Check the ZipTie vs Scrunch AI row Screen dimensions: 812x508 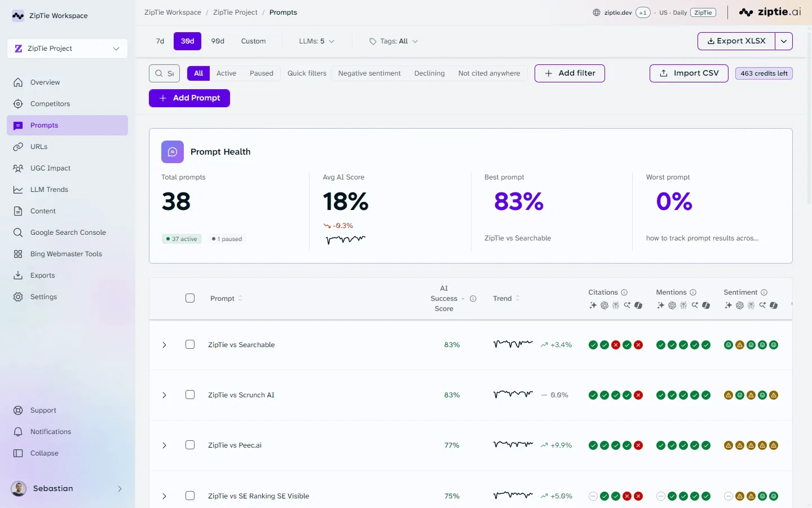[x=190, y=395]
